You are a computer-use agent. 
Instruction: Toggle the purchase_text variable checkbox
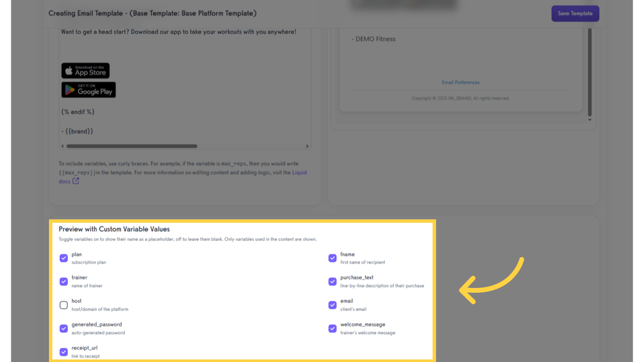(x=332, y=281)
